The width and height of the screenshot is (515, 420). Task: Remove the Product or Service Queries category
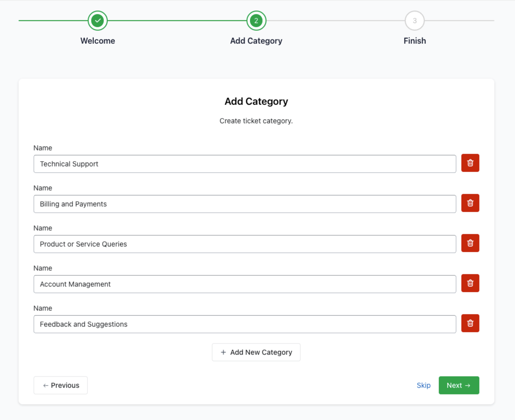tap(470, 243)
